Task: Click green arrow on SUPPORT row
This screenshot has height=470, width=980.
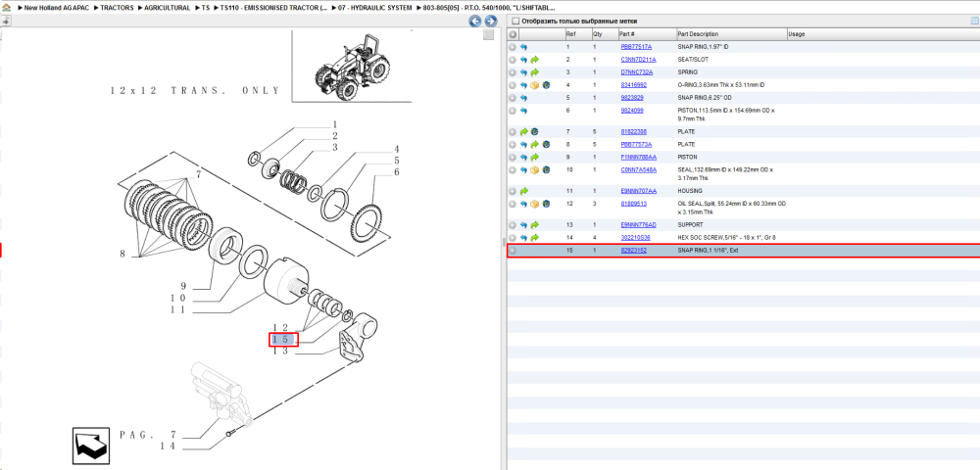Action: 534,224
